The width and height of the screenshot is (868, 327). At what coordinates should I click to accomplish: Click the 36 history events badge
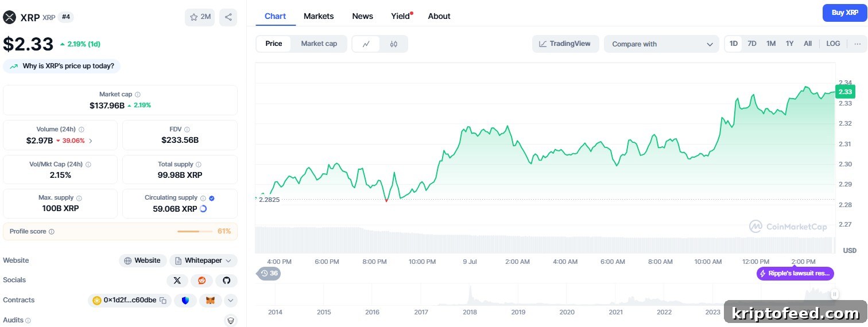point(269,274)
